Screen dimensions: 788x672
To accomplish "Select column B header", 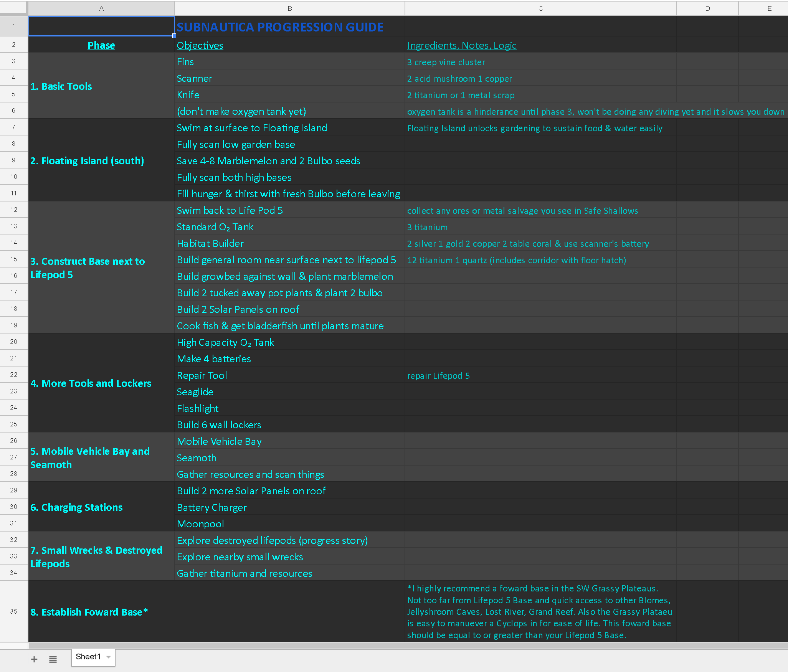I will tap(289, 8).
